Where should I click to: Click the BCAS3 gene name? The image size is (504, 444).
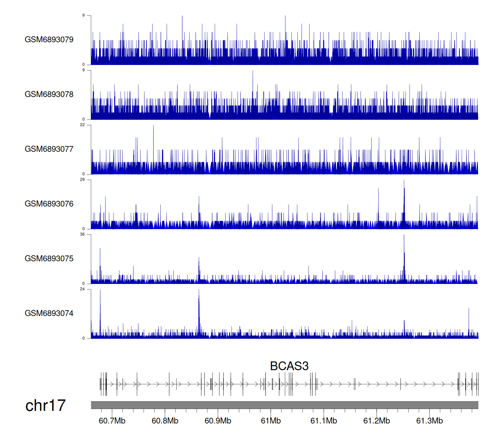click(x=289, y=366)
